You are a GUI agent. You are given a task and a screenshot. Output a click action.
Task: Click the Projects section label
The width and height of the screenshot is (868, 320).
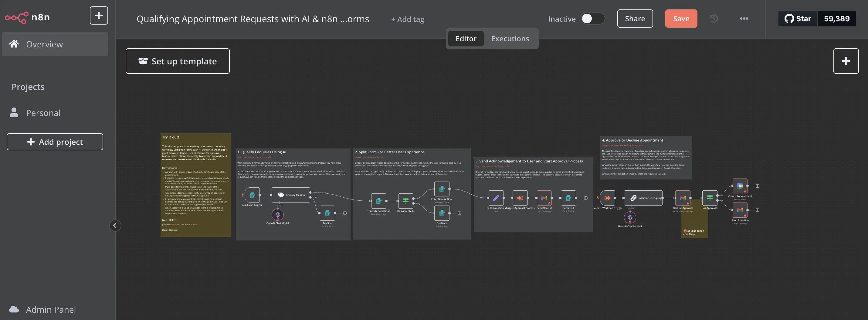click(28, 87)
